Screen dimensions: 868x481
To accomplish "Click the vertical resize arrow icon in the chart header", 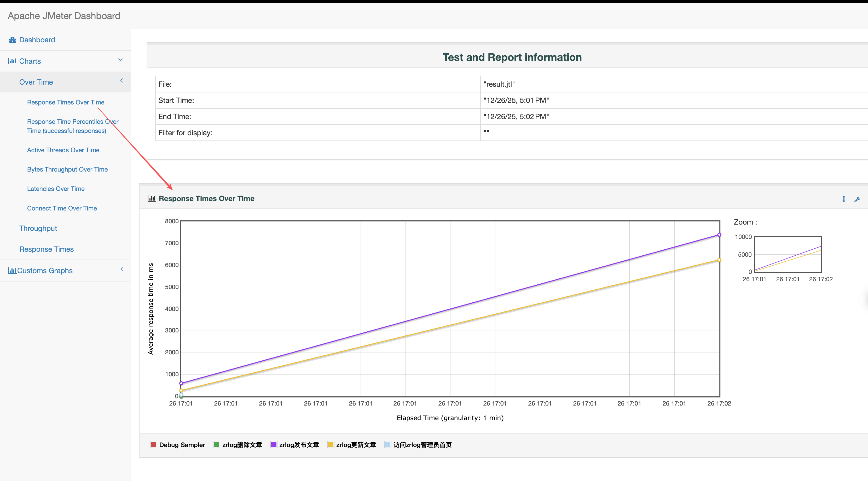I will tap(844, 199).
